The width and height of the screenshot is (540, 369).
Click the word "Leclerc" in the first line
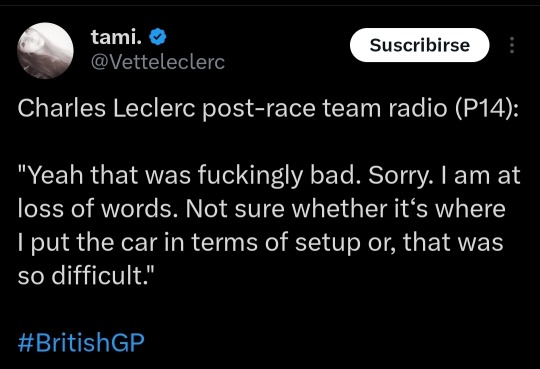pos(154,109)
